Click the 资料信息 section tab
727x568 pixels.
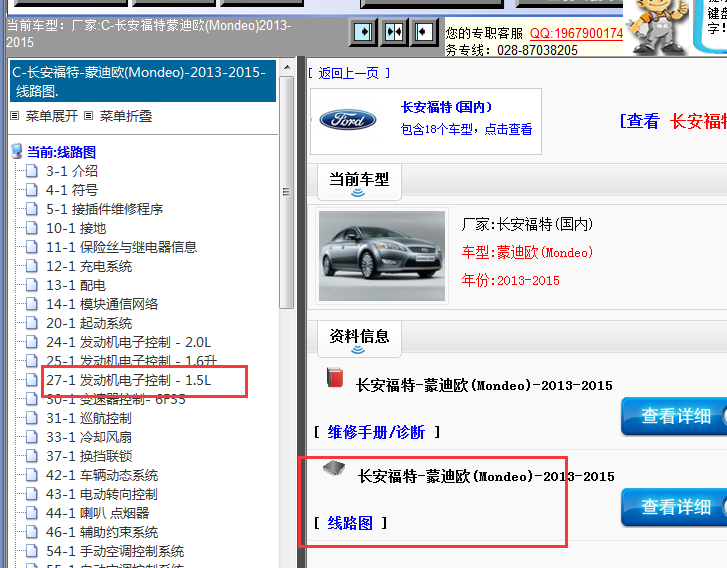click(x=359, y=338)
